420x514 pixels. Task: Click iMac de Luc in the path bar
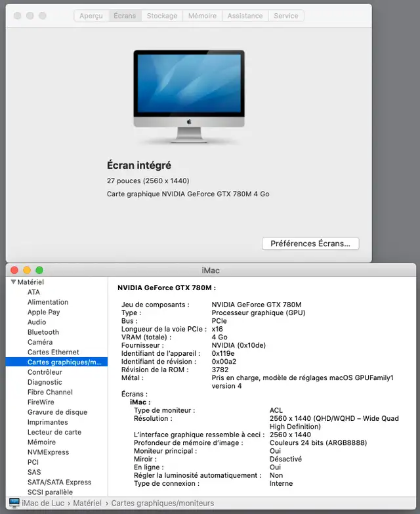point(43,503)
